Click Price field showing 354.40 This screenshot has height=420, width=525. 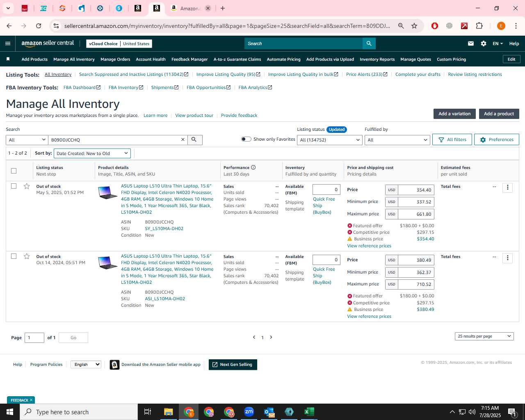416,190
